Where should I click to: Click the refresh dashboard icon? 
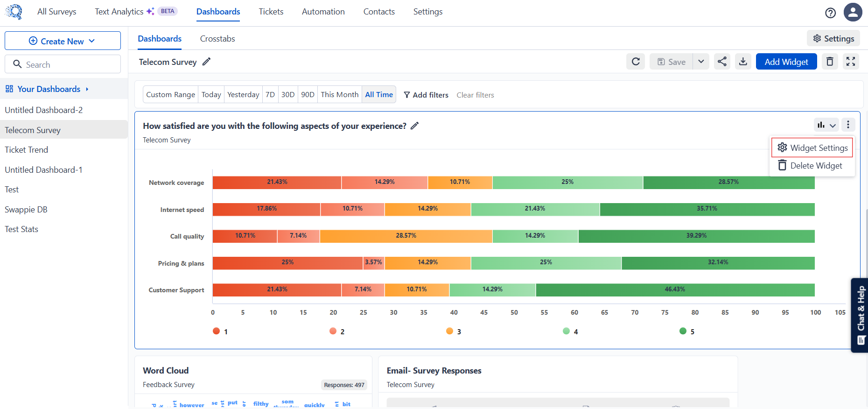[x=636, y=62]
